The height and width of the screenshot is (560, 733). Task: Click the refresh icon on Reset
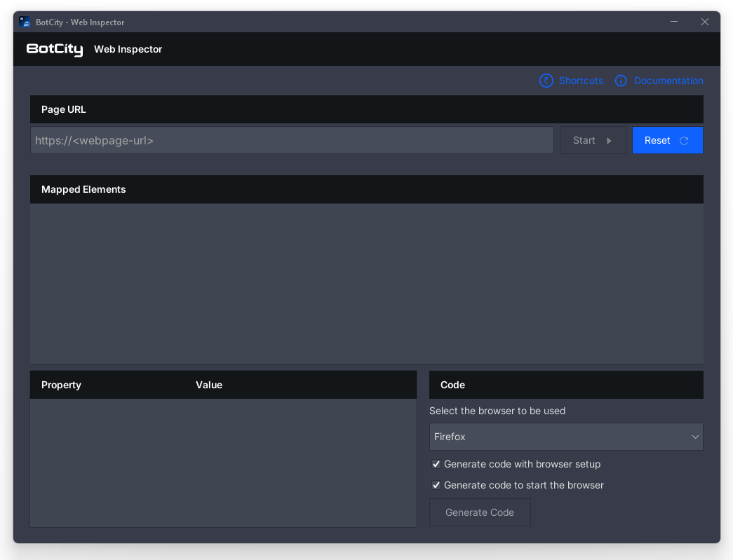pos(684,141)
